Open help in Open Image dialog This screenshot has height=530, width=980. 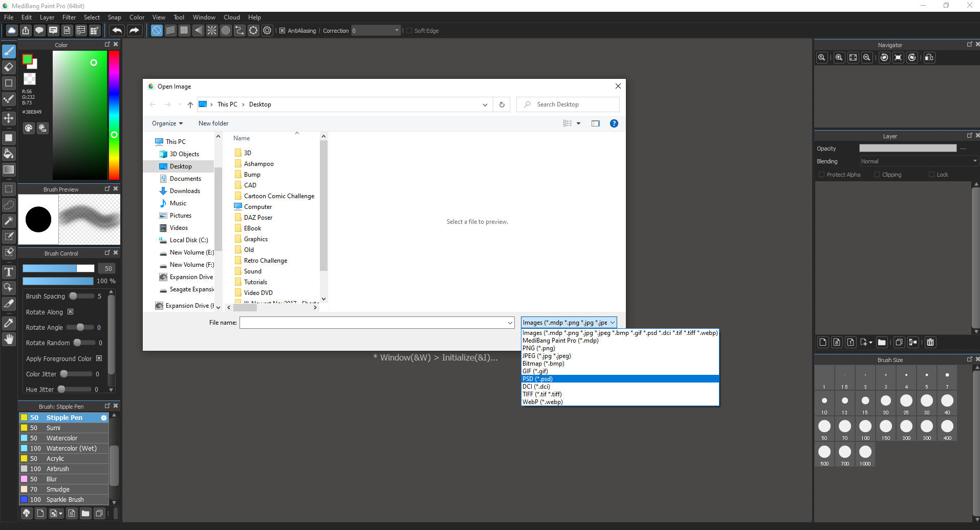[x=614, y=123]
